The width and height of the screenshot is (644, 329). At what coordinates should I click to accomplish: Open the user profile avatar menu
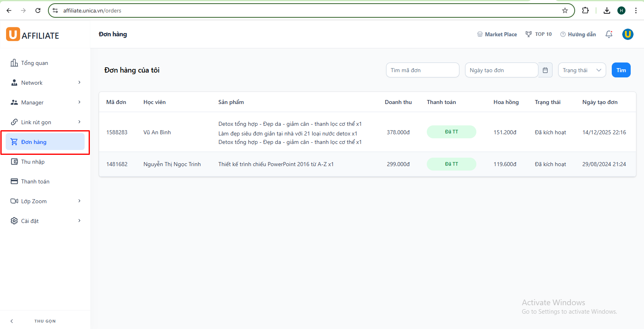pos(627,34)
